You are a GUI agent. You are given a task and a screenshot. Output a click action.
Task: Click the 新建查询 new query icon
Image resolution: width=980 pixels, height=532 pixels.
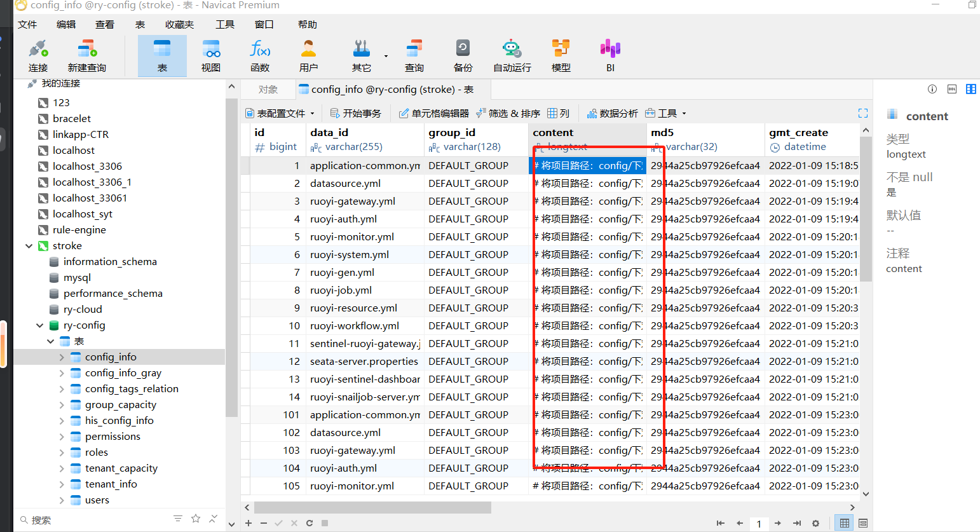tap(87, 56)
